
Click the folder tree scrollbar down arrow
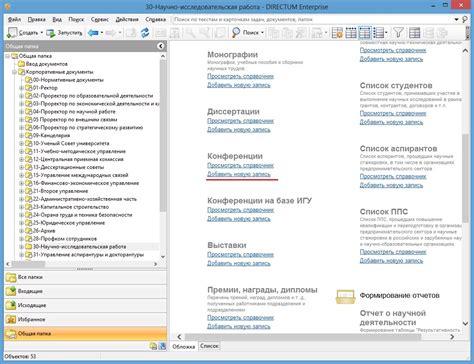pos(163,257)
